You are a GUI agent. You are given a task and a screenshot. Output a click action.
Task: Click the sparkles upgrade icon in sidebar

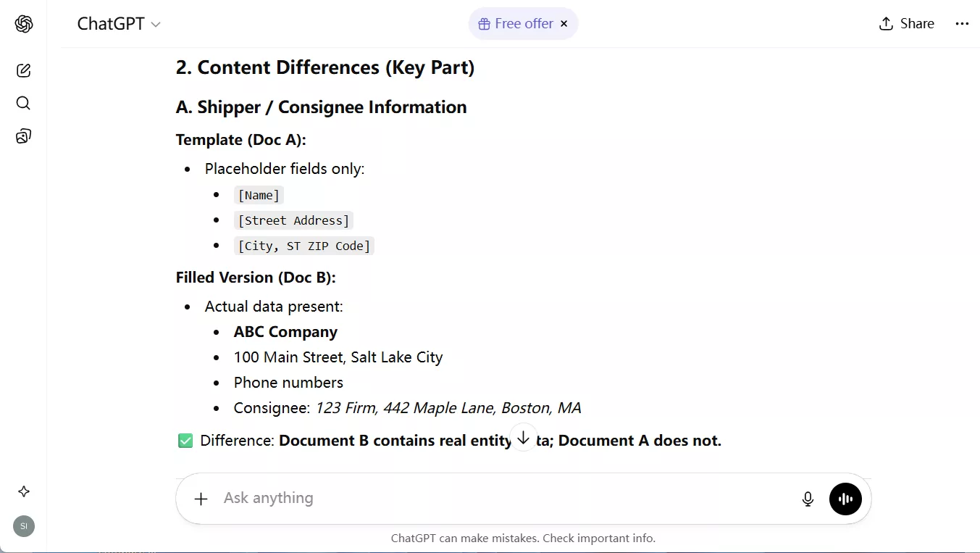pyautogui.click(x=22, y=491)
